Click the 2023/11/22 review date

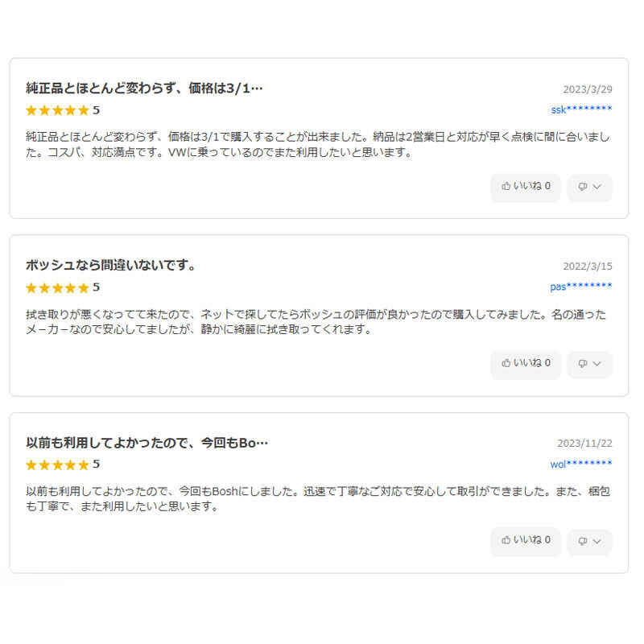584,444
